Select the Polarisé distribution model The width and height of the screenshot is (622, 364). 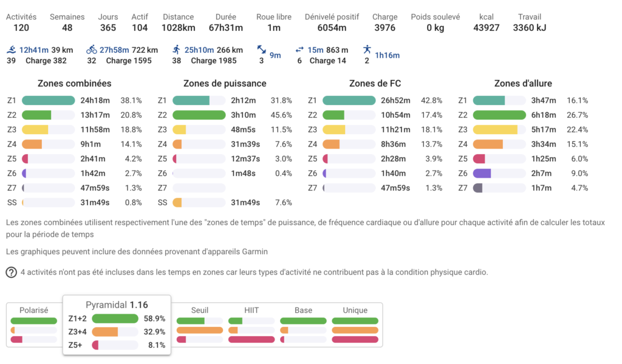33,310
